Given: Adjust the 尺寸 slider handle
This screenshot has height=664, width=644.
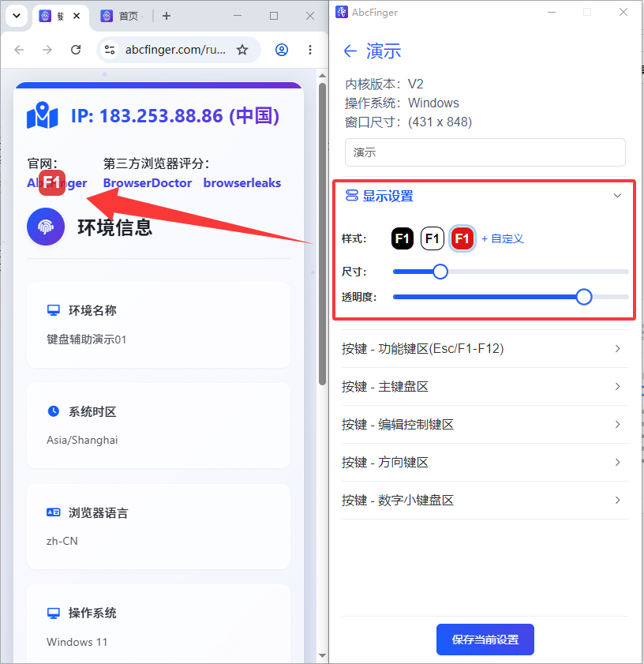Looking at the screenshot, I should click(x=440, y=272).
